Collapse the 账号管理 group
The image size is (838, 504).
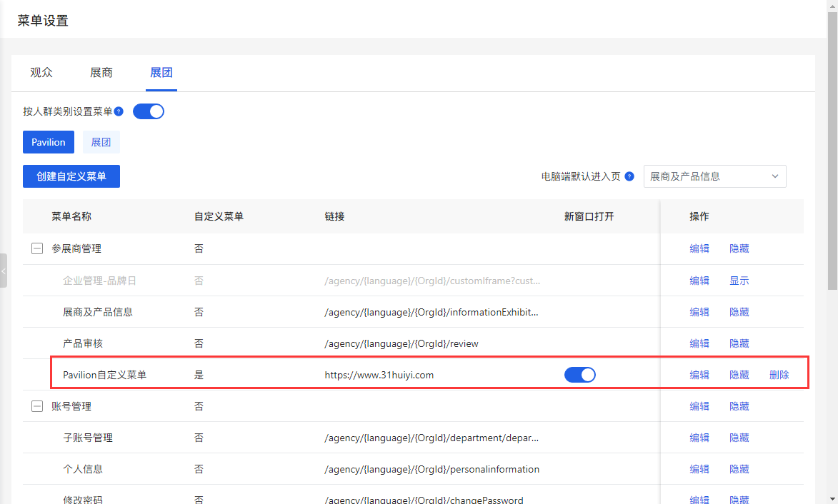36,405
